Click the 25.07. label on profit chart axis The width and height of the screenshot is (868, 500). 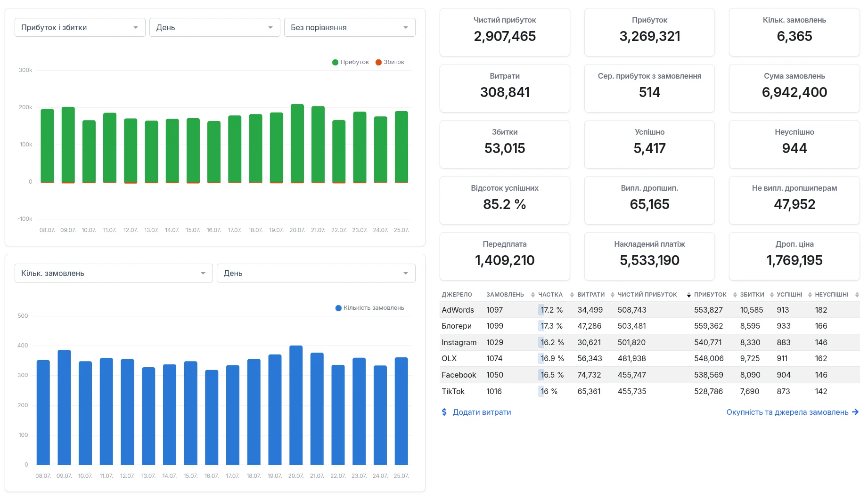(x=401, y=230)
